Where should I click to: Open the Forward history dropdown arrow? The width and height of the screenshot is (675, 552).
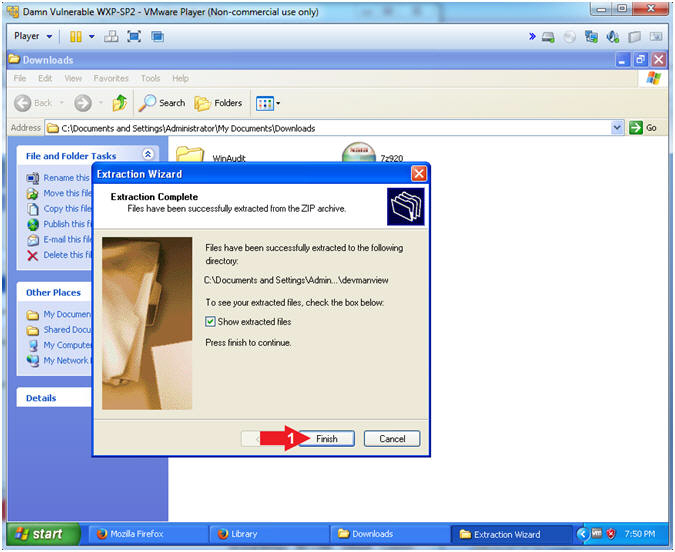(101, 103)
